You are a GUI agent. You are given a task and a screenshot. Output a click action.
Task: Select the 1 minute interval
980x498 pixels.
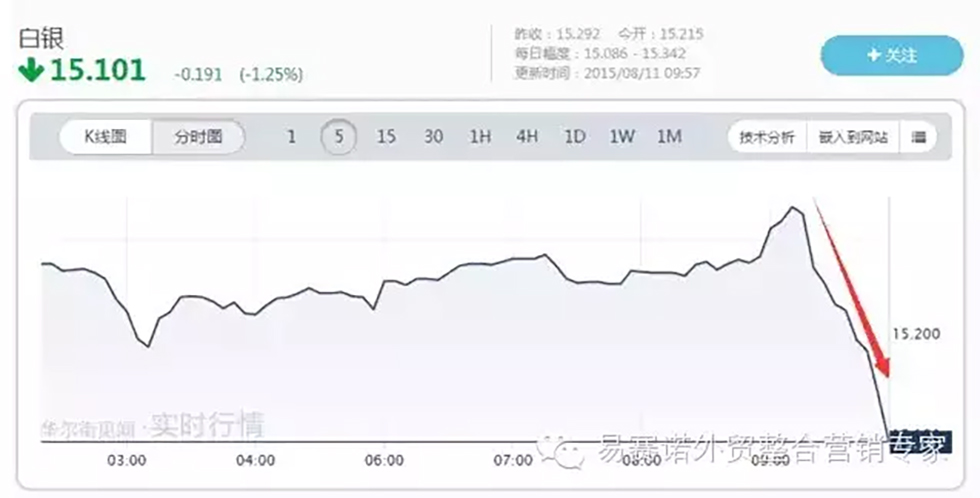point(291,138)
